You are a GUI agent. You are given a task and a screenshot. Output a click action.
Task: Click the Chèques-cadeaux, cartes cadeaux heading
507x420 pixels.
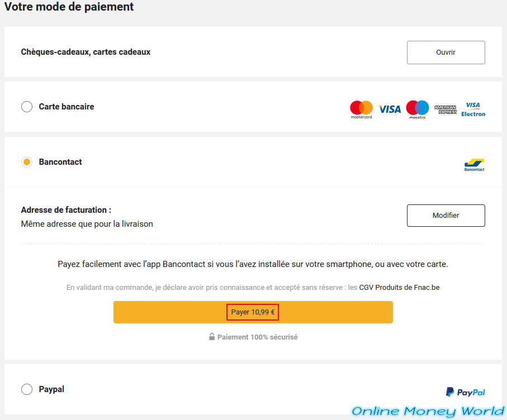tap(86, 52)
